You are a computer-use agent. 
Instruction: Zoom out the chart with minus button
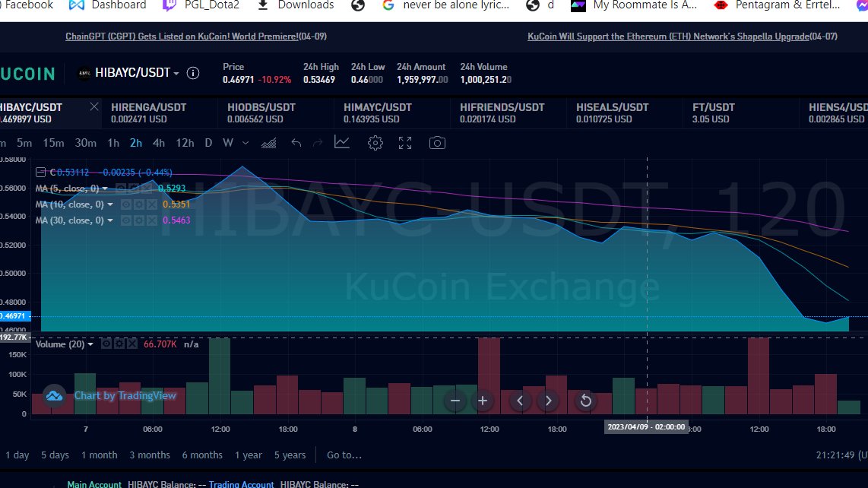point(455,401)
